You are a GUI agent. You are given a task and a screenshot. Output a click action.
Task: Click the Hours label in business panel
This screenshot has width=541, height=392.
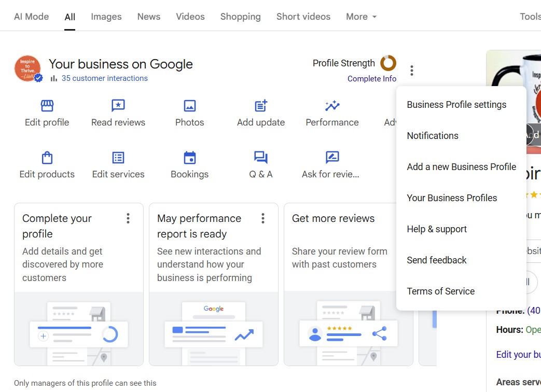point(509,330)
